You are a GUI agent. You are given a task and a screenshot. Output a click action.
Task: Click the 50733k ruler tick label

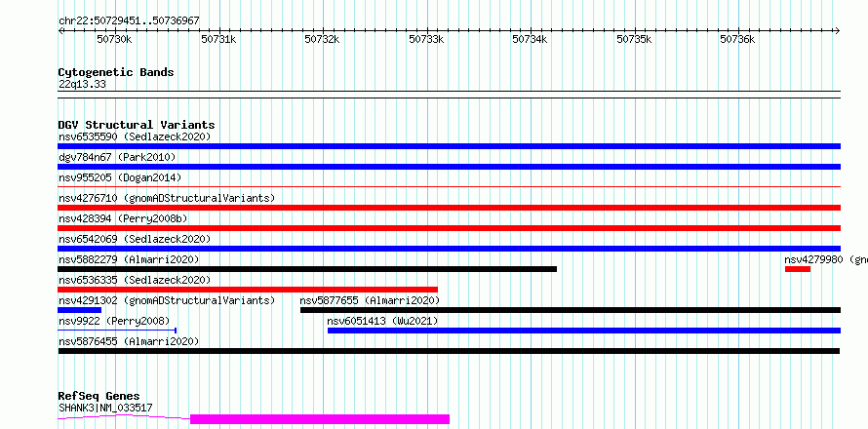tap(426, 39)
